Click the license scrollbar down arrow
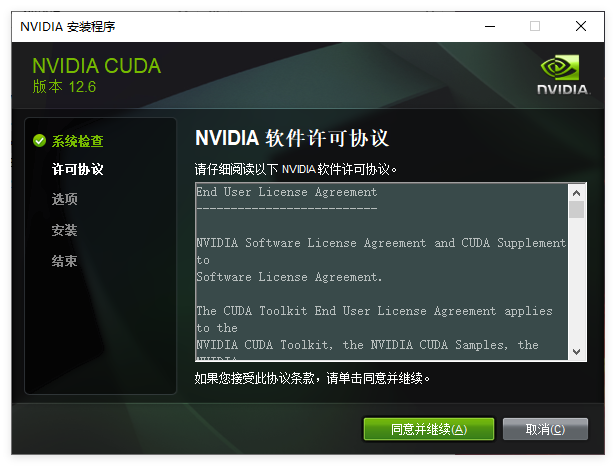The image size is (616, 466). point(576,352)
